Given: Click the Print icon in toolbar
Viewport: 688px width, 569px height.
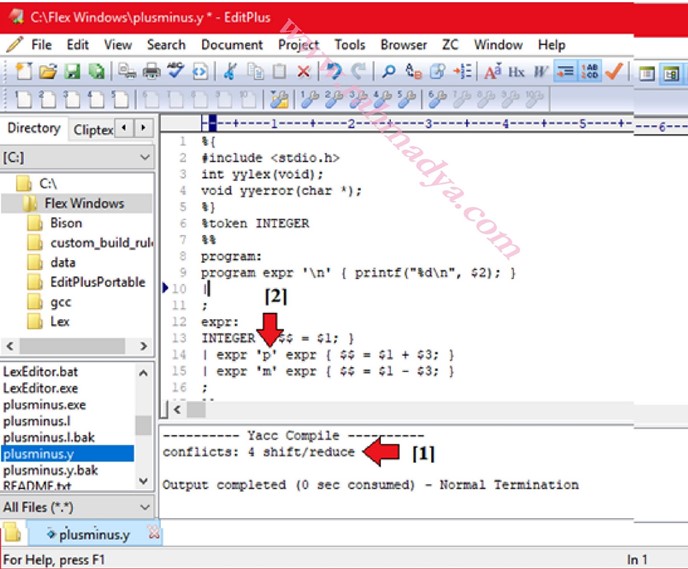Looking at the screenshot, I should coord(151,72).
